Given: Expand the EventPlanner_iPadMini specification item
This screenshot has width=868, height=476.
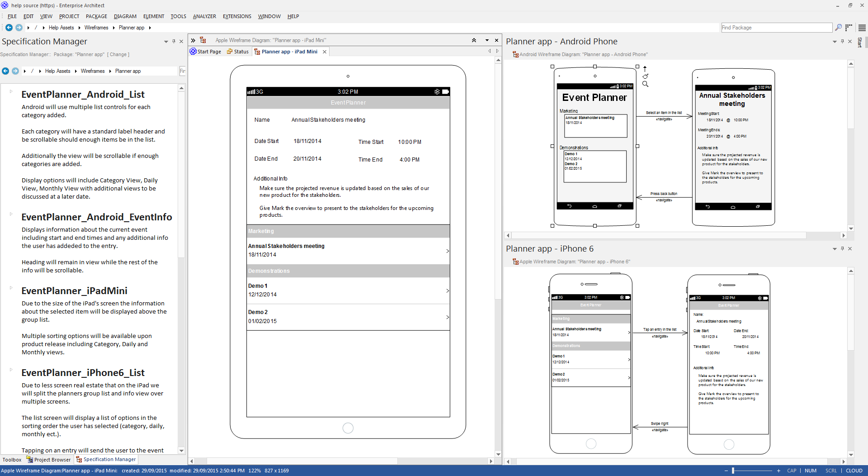Looking at the screenshot, I should tap(11, 288).
